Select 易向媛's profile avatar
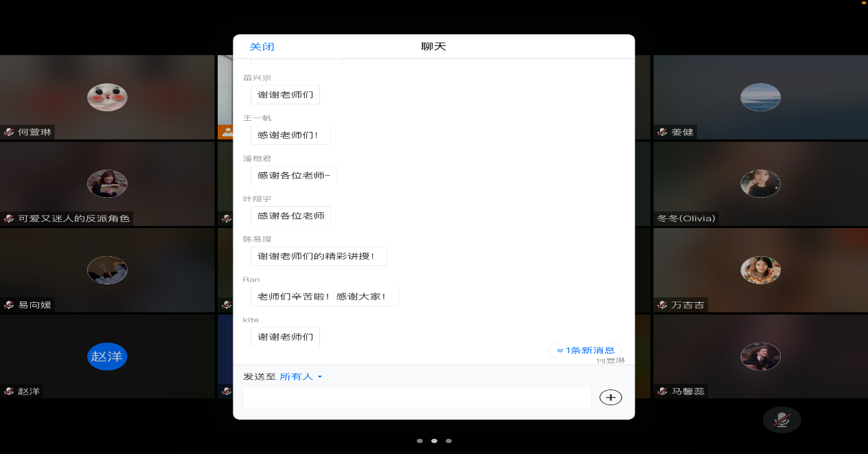The width and height of the screenshot is (868, 454). tap(107, 270)
